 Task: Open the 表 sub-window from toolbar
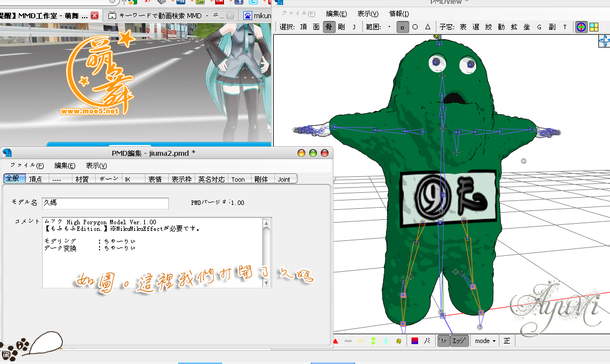click(463, 27)
